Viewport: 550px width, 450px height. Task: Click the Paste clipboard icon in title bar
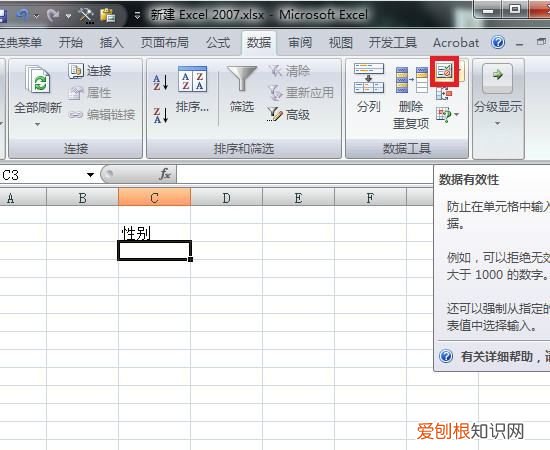pyautogui.click(x=107, y=15)
